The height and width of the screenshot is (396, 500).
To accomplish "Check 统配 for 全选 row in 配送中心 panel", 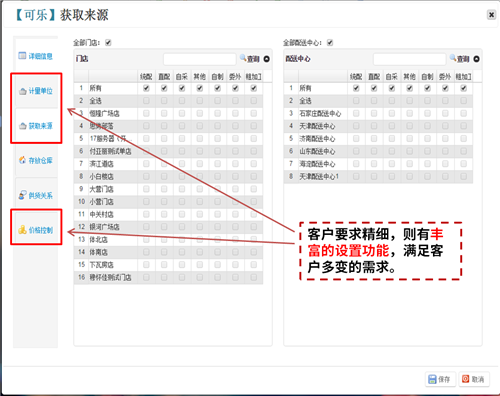I will tap(356, 101).
